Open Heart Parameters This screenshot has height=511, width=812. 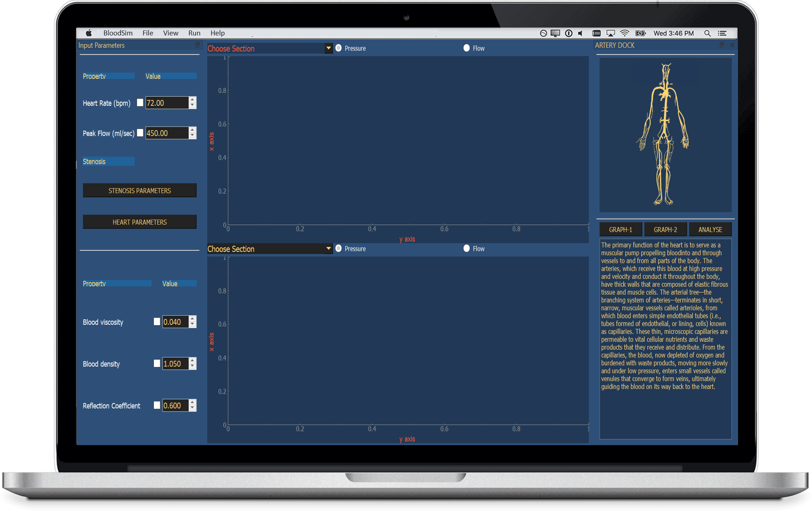139,222
